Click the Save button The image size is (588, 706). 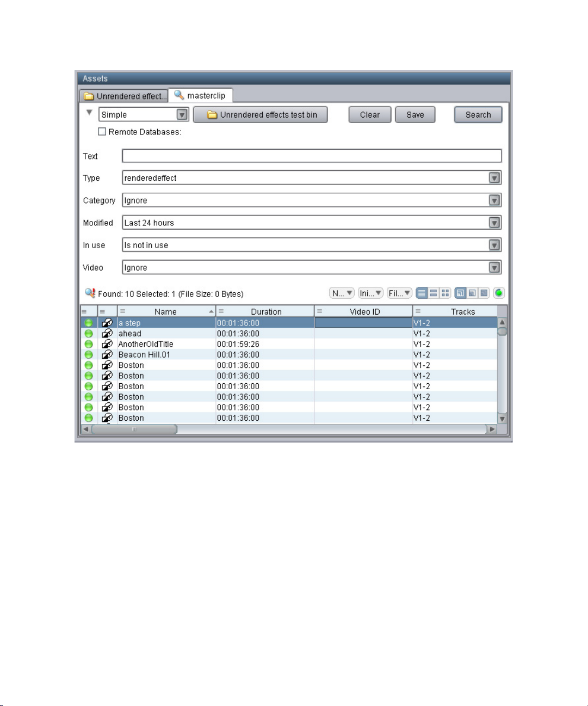pos(415,115)
